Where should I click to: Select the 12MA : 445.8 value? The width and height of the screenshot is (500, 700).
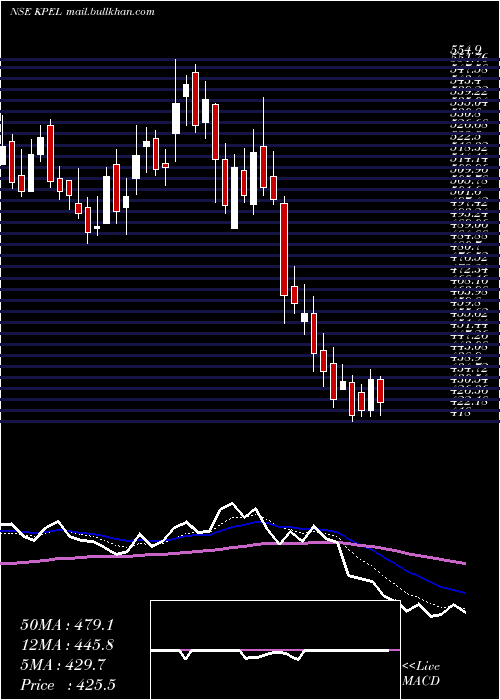coord(67,645)
